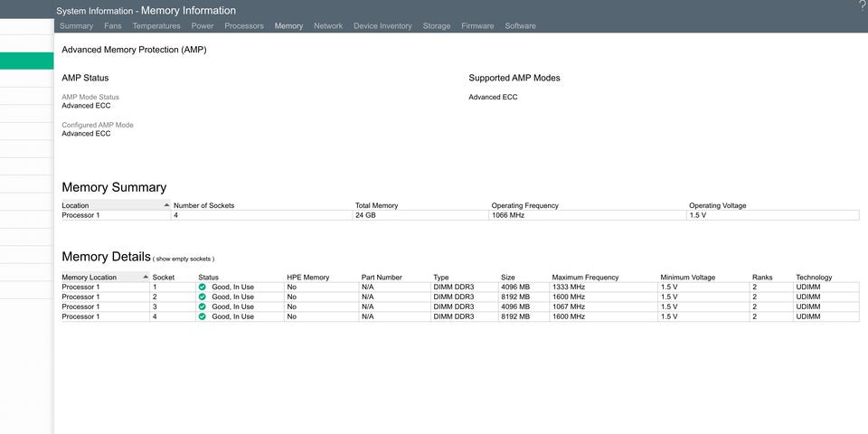The height and width of the screenshot is (434, 868).
Task: Click the Processor 1 row in Memory Summary
Action: point(81,215)
